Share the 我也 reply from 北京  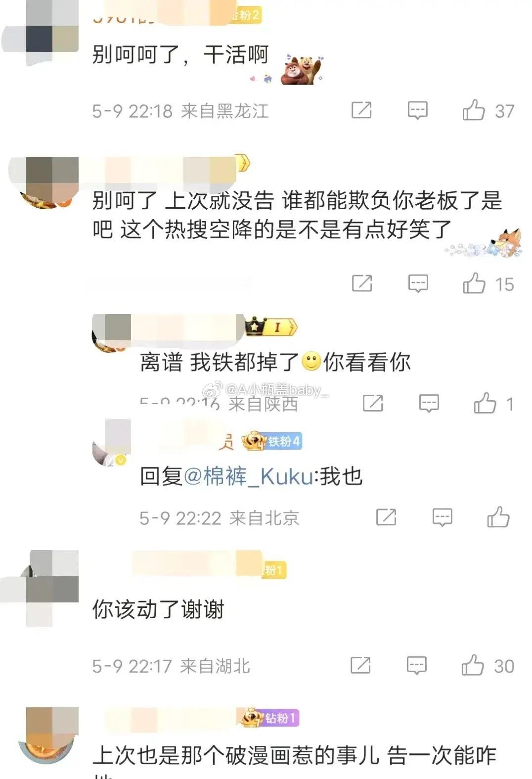(x=386, y=517)
